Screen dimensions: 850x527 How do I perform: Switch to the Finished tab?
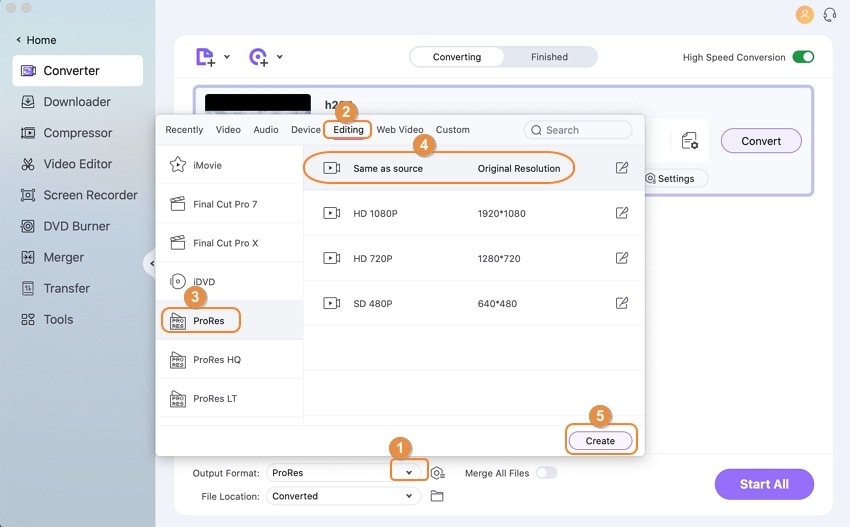tap(549, 57)
